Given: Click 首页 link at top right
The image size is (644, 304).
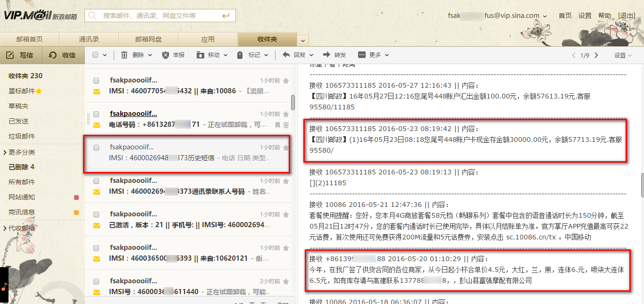Looking at the screenshot, I should point(565,16).
